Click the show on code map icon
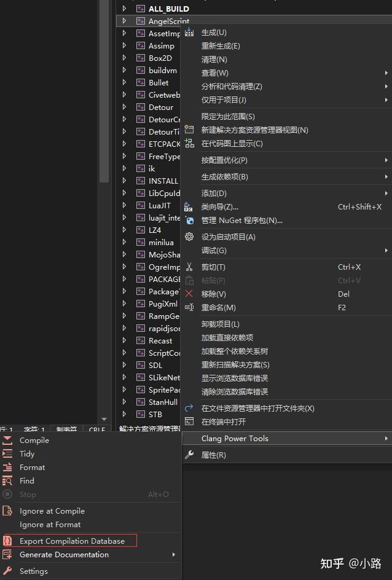Screen dimensions: 392x580 tap(189, 143)
